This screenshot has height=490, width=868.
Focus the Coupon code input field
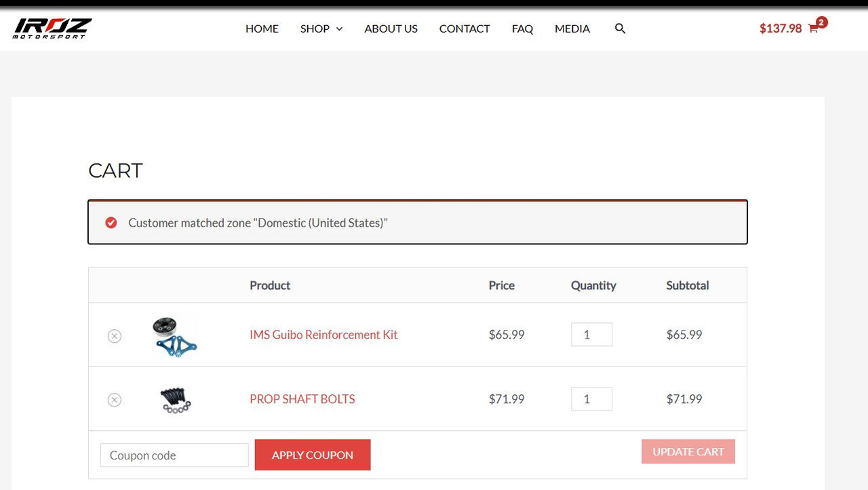(x=174, y=455)
